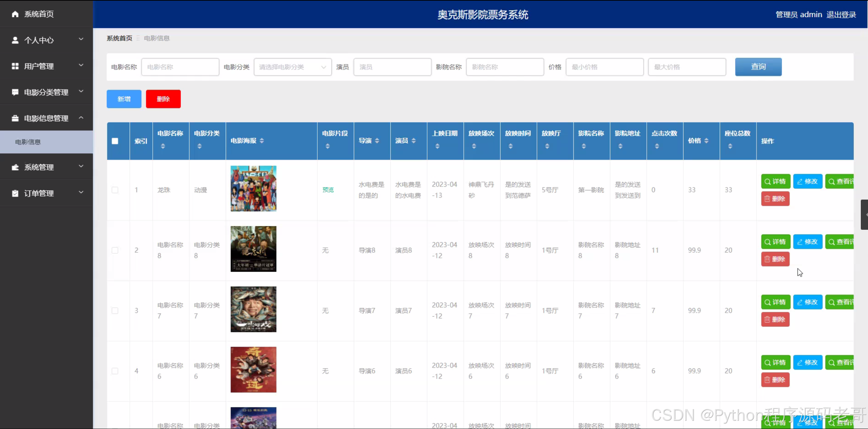Click the grid icon for 用户管理
This screenshot has height=429, width=868.
[x=15, y=66]
